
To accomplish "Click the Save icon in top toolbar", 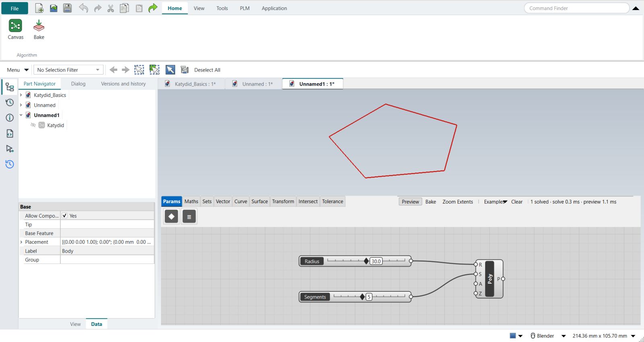I will tap(68, 8).
